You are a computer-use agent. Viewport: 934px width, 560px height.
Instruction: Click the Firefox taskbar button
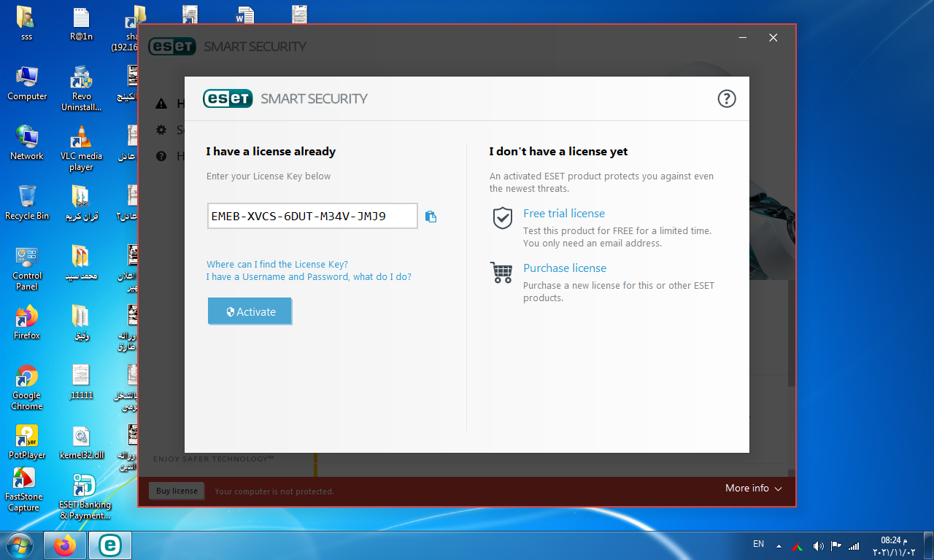pos(65,545)
